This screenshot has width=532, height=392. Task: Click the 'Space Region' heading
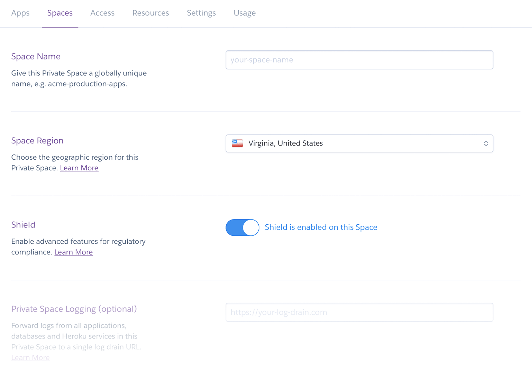(37, 141)
